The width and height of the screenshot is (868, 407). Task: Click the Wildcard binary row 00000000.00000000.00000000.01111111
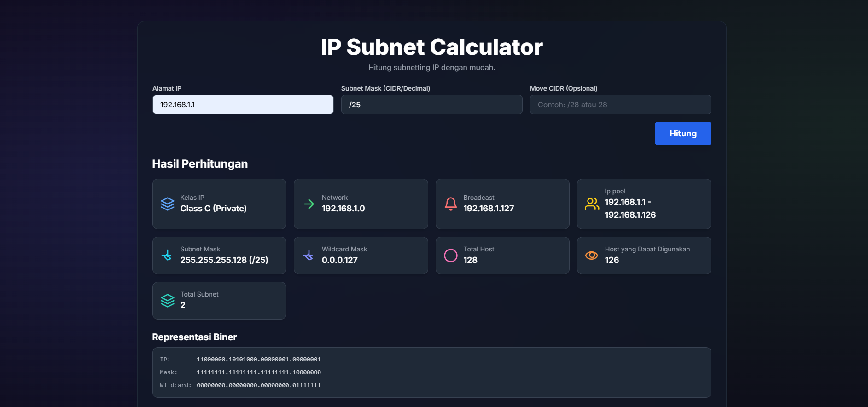click(259, 385)
